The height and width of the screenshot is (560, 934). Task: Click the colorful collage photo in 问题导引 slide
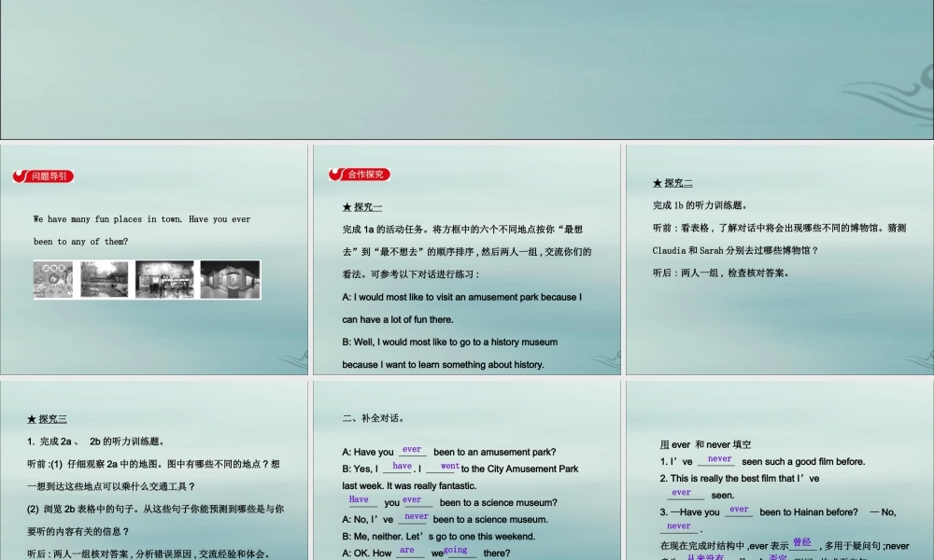pos(53,279)
